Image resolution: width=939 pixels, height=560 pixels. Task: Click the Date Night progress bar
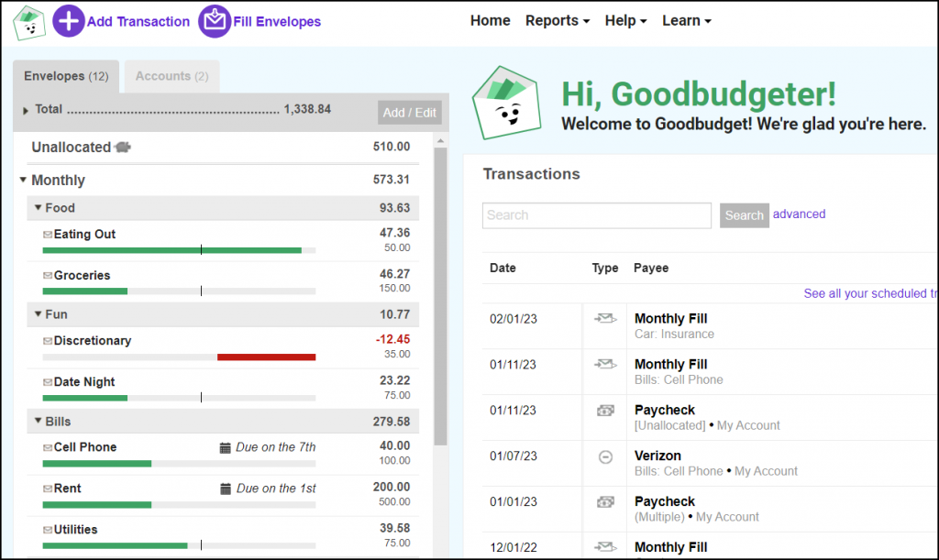coord(179,398)
